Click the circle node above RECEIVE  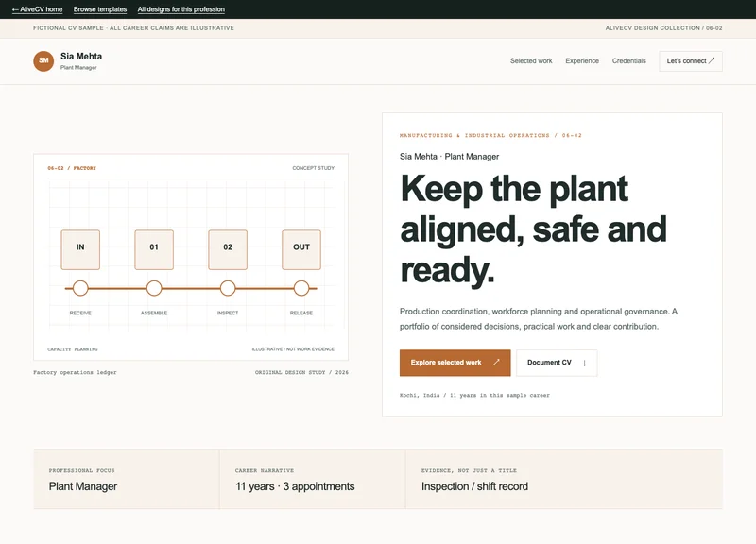tap(80, 288)
